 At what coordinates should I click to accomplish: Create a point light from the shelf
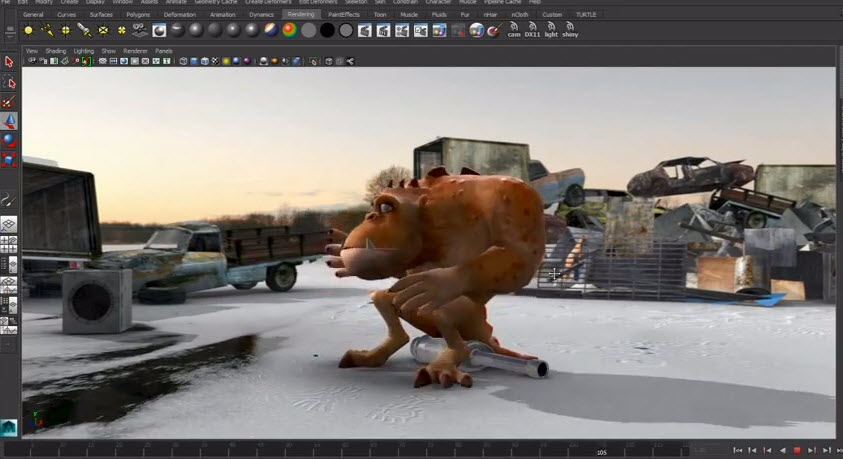[66, 31]
